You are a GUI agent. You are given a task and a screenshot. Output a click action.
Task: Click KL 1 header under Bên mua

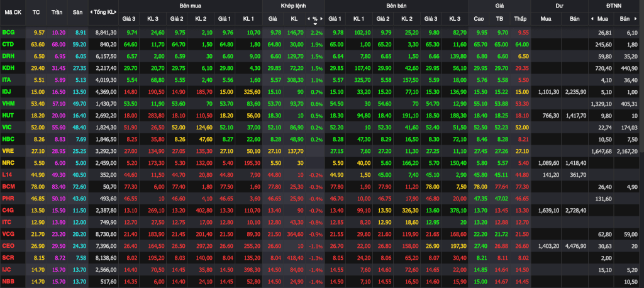(x=248, y=19)
